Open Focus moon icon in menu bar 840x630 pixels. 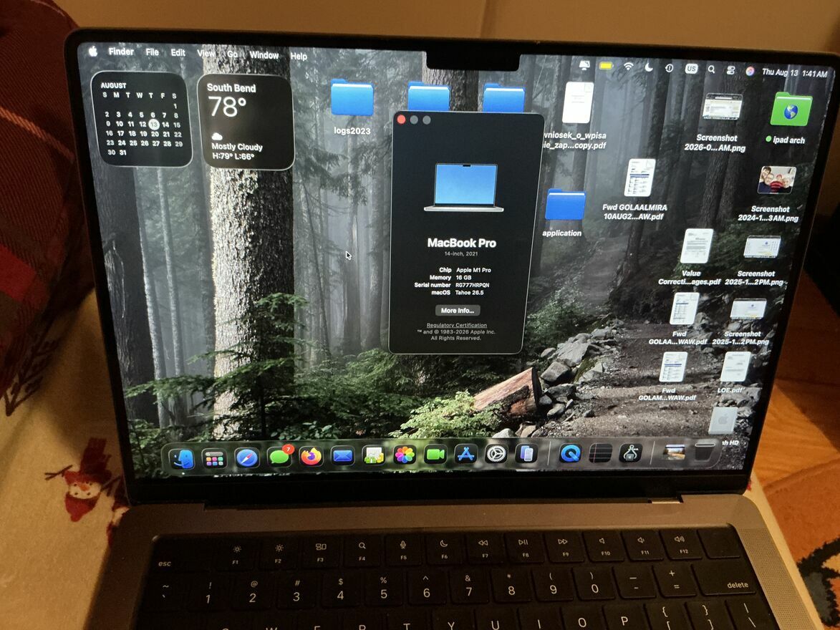point(649,67)
